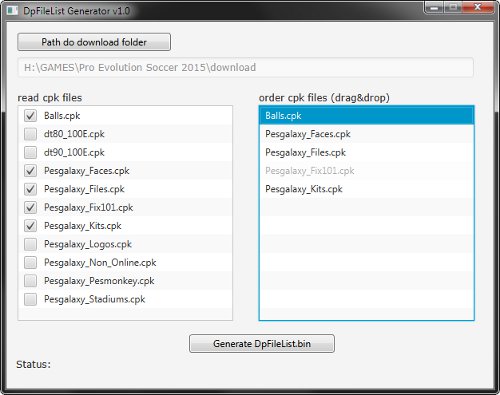Image resolution: width=500 pixels, height=395 pixels.
Task: Select greyed Pesgalaxy_Fix101.cpk in order list
Action: (x=366, y=171)
